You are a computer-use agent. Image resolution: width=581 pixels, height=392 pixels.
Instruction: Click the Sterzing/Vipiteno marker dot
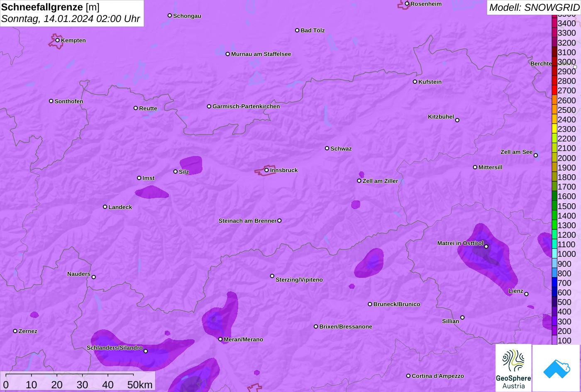coord(272,276)
